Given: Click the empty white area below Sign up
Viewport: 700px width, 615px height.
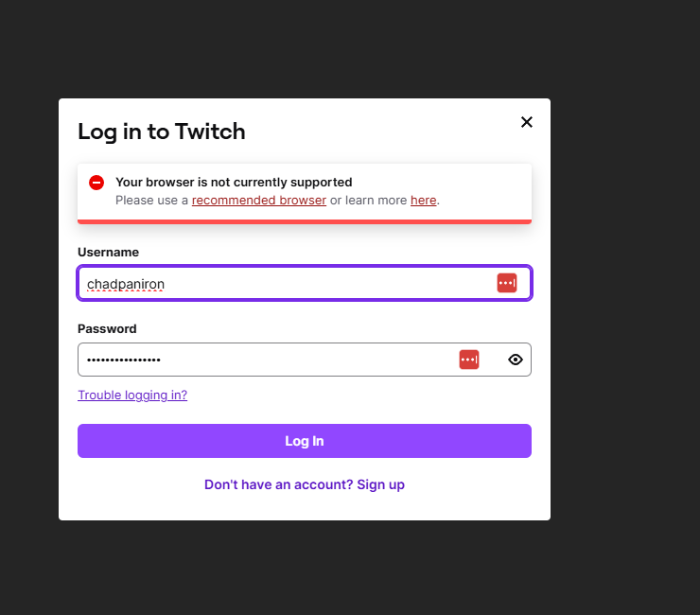Looking at the screenshot, I should tap(305, 506).
